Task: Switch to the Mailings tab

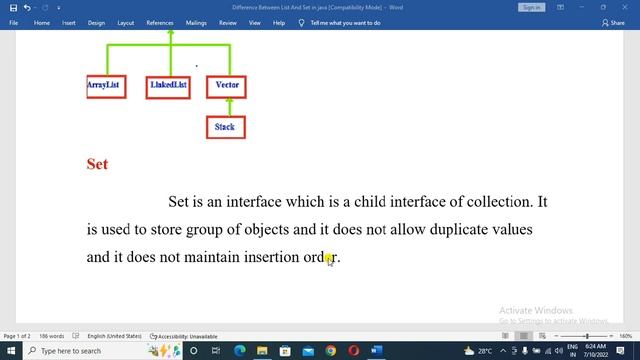Action: click(x=196, y=23)
